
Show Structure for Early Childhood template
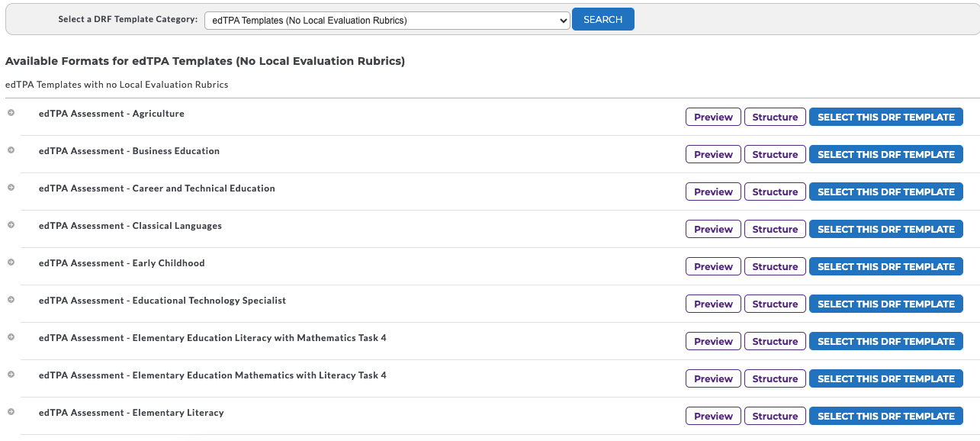(x=775, y=266)
